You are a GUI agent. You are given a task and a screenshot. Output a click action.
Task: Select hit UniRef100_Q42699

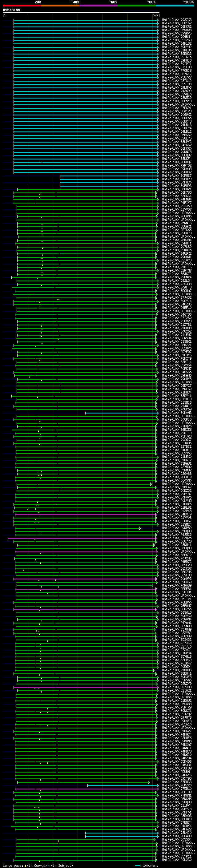(177, 91)
